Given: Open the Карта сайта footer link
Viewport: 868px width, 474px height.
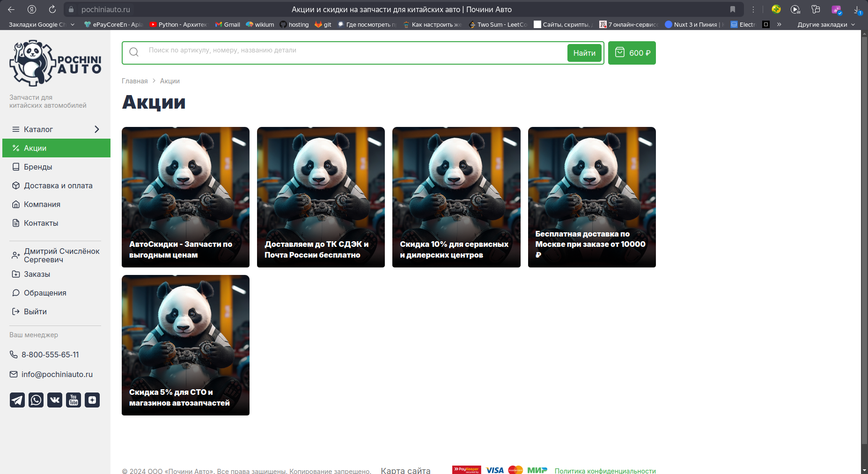Looking at the screenshot, I should point(405,470).
